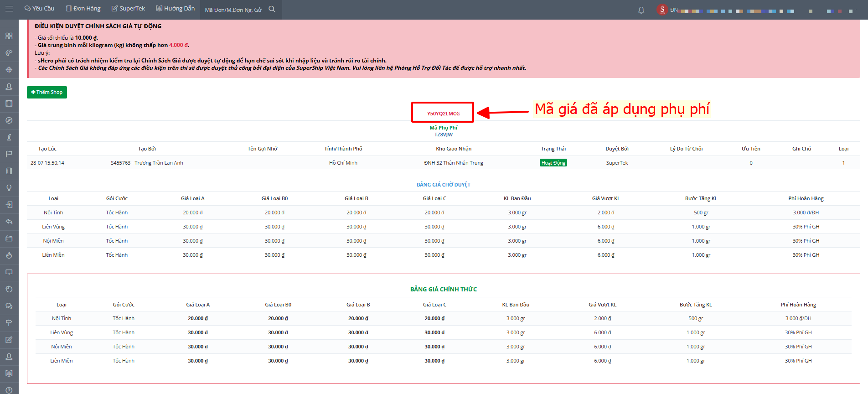
Task: Click the crosshair target sidebar icon
Action: pyautogui.click(x=9, y=70)
